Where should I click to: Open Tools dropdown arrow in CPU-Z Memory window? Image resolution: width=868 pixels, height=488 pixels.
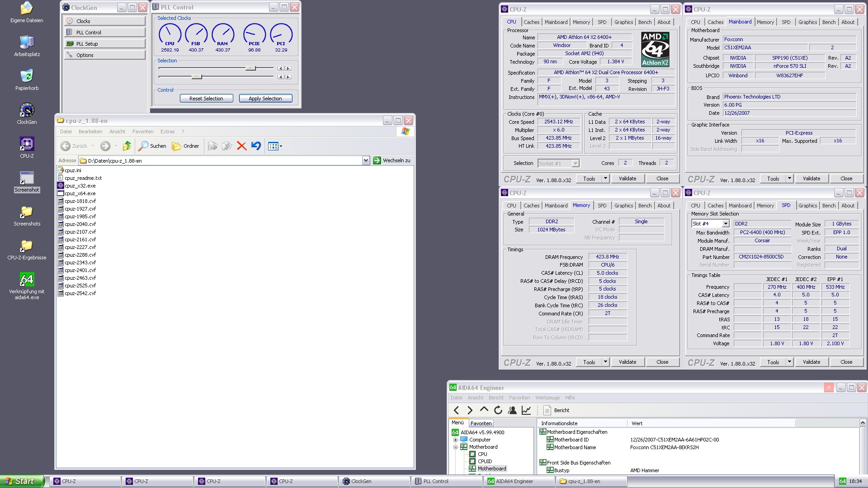605,362
